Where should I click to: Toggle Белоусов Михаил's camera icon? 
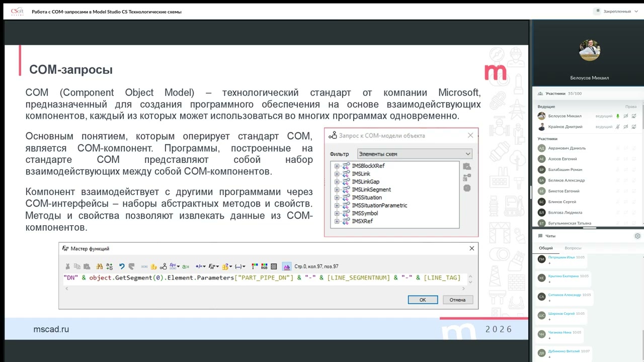[626, 116]
